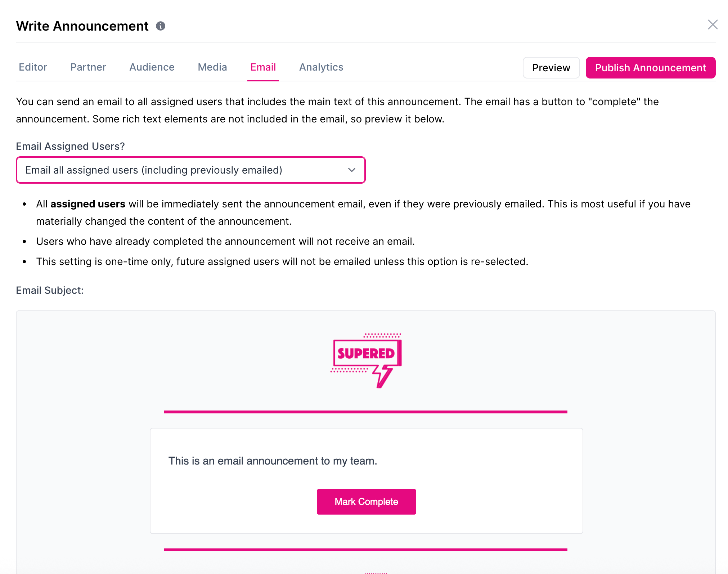Expand the dropdown chevron arrow
The image size is (728, 574).
[x=352, y=170]
